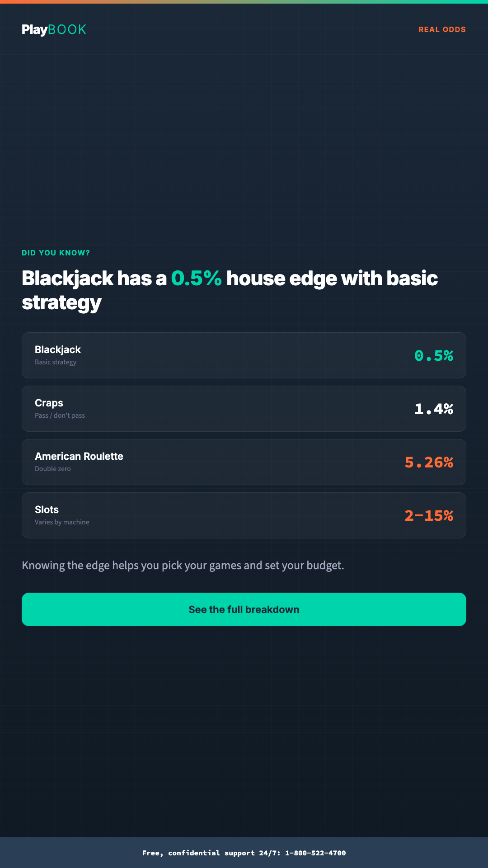Viewport: 488px width, 868px height.
Task: Click the PlayBOOK logo
Action: pos(54,29)
